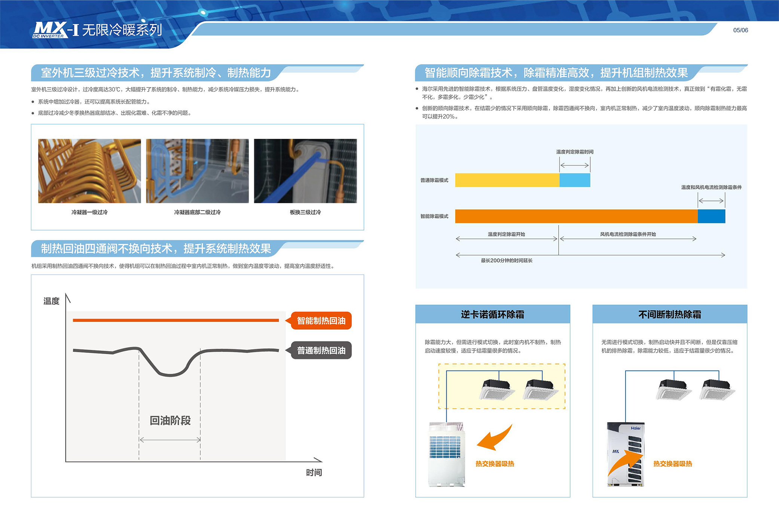Click the page number 05/06
The image size is (779, 532).
(740, 30)
